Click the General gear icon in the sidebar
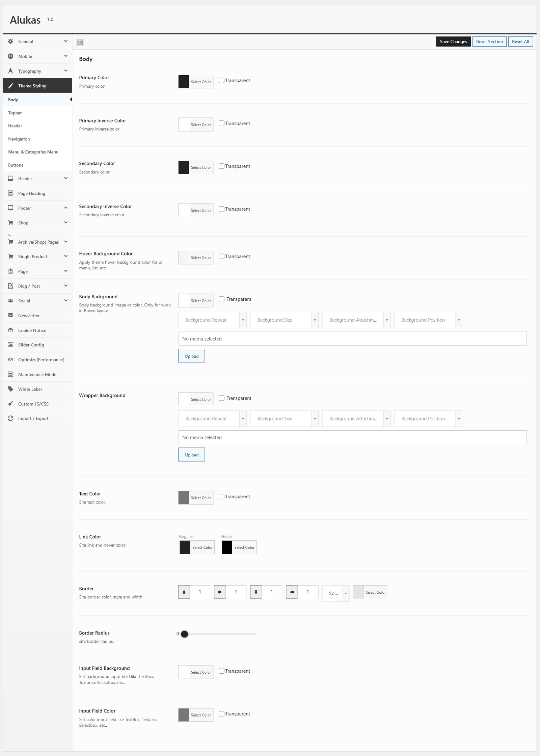This screenshot has height=756, width=540. [x=10, y=42]
